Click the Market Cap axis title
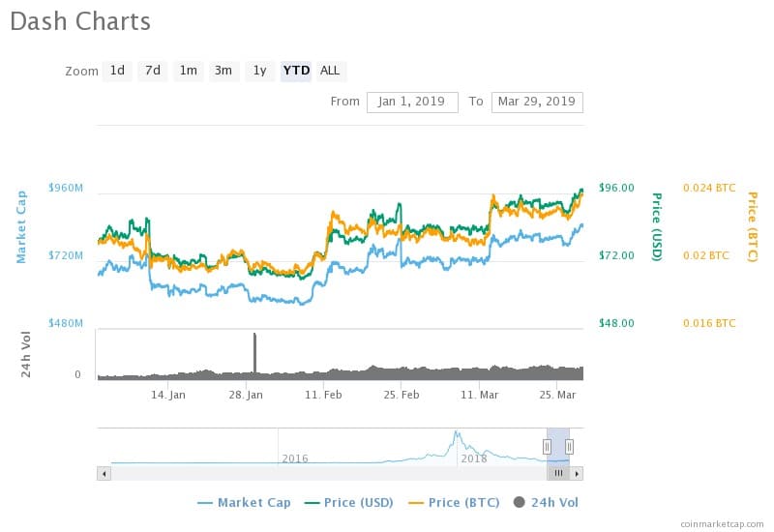The width and height of the screenshot is (774, 532). coord(21,227)
